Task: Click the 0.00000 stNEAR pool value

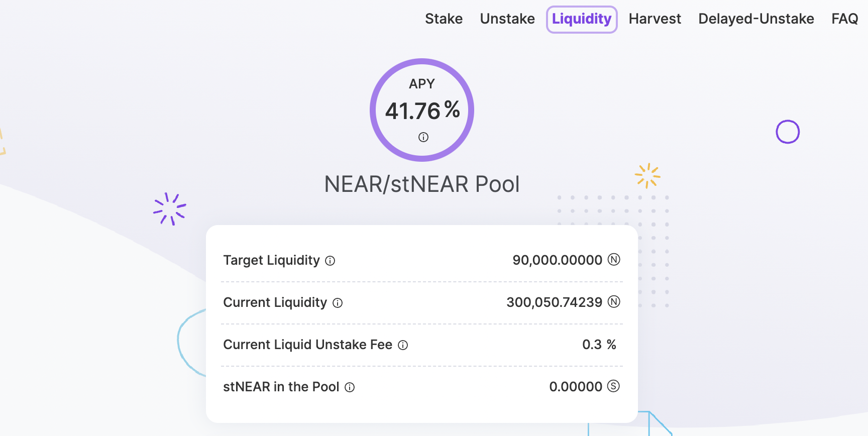Action: [x=576, y=387]
